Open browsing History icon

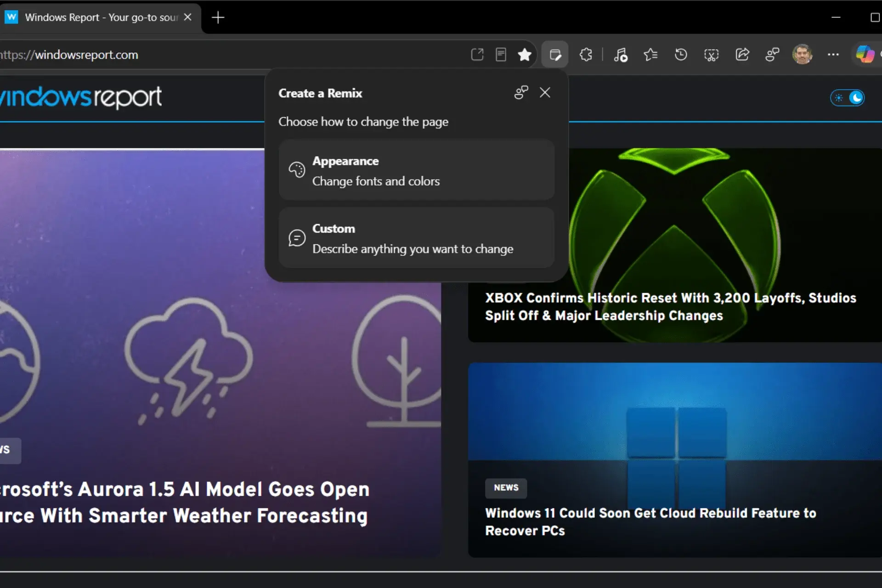tap(681, 55)
